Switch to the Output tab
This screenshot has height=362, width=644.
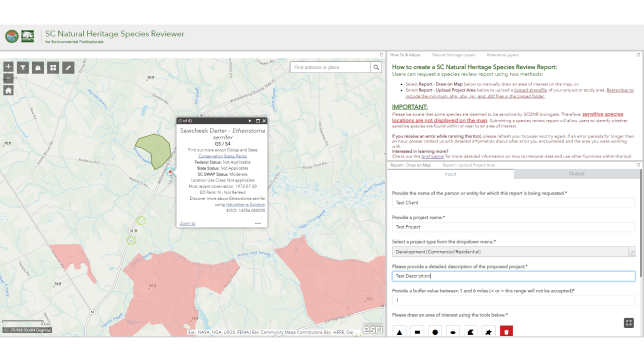point(576,174)
